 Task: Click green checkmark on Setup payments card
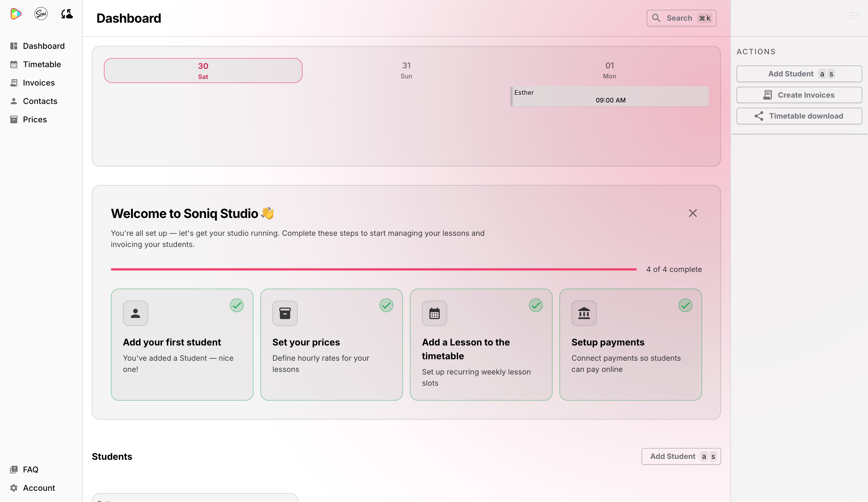pyautogui.click(x=685, y=305)
